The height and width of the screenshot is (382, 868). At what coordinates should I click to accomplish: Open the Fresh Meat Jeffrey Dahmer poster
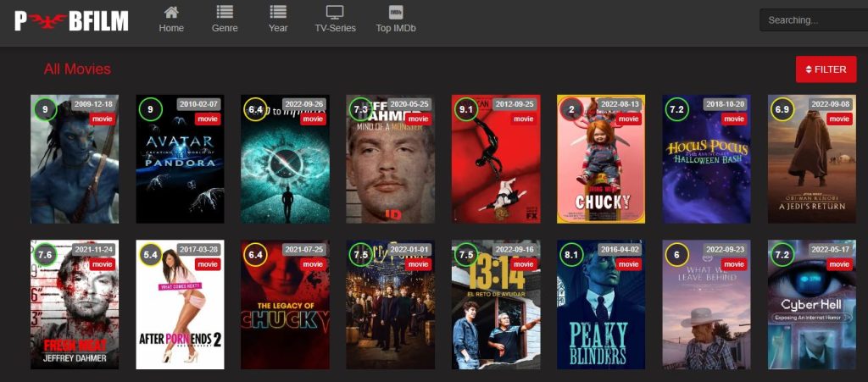(x=75, y=305)
